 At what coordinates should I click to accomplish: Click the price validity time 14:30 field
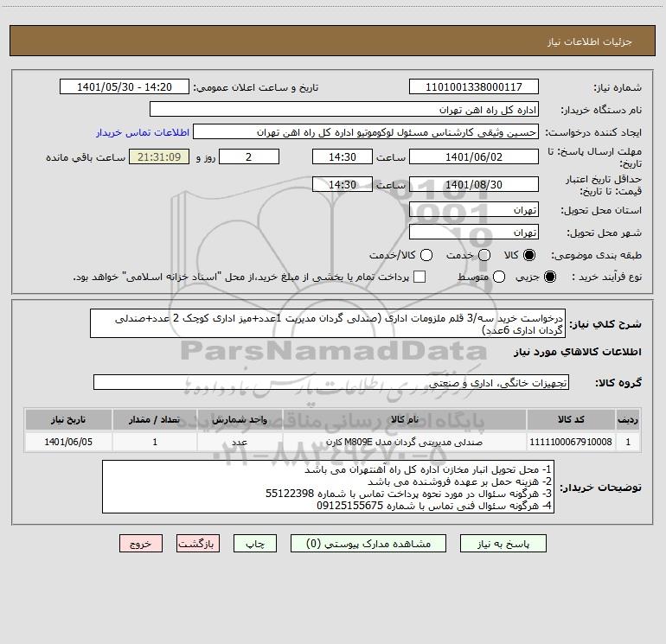343,184
